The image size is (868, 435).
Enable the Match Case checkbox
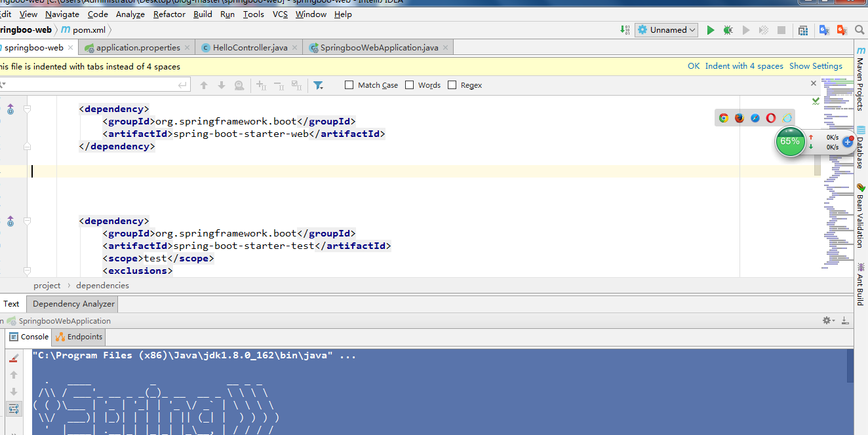click(x=348, y=85)
